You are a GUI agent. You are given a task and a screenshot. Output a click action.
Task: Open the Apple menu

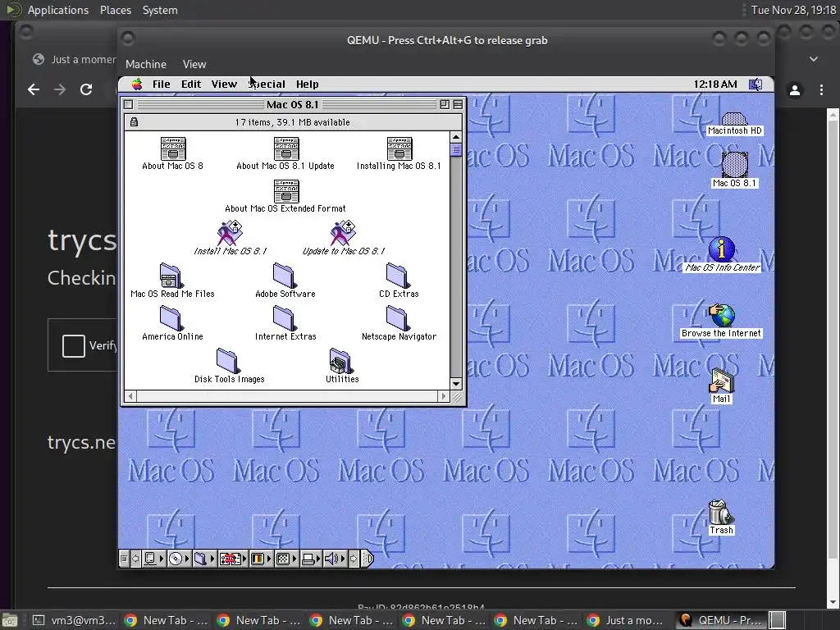click(x=137, y=84)
